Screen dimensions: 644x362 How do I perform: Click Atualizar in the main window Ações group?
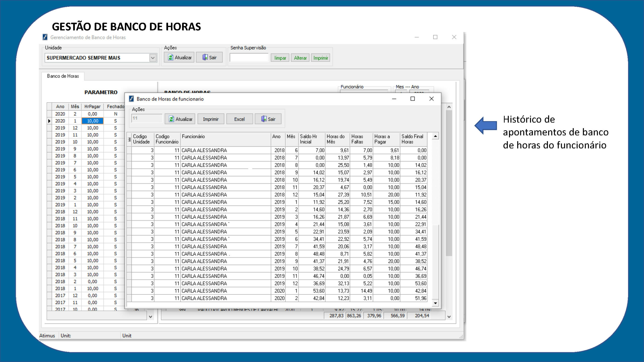[179, 58]
